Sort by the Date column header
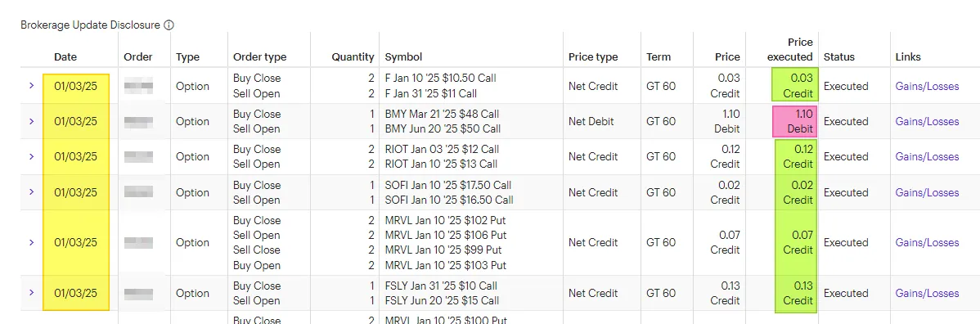Viewport: 980px width, 324px height. [65, 57]
